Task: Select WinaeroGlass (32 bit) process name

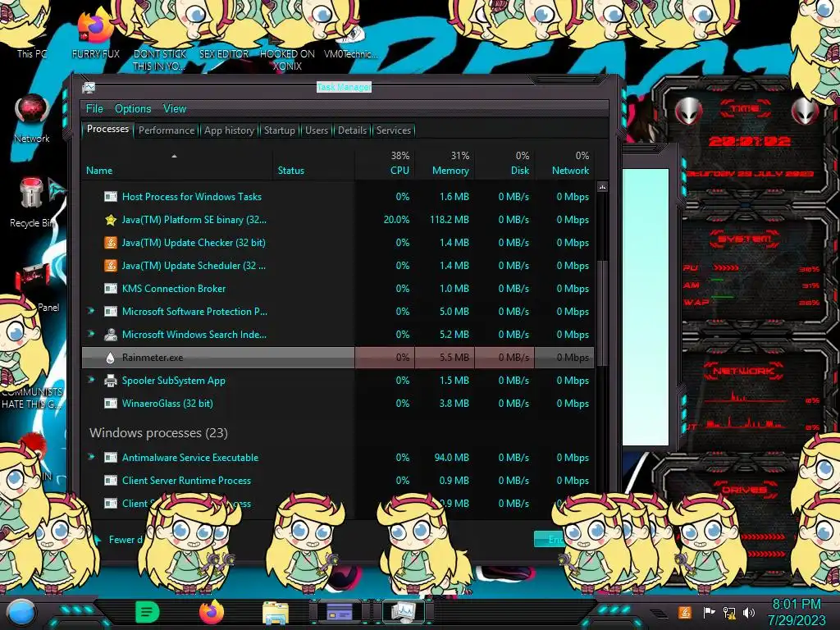Action: tap(167, 403)
